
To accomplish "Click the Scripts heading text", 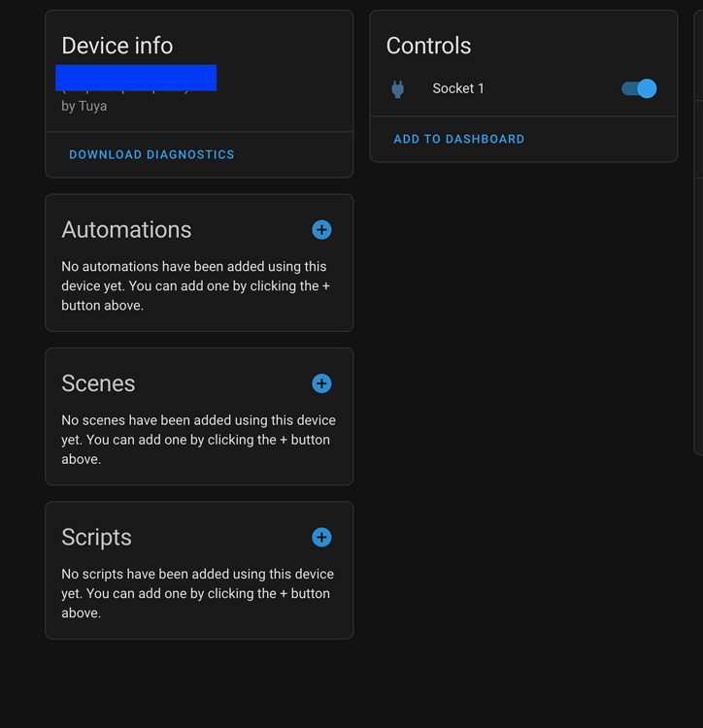I will (96, 538).
